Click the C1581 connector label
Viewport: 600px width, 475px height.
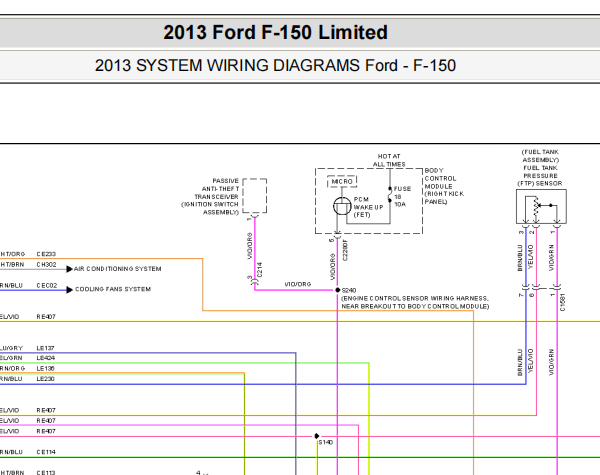[562, 302]
